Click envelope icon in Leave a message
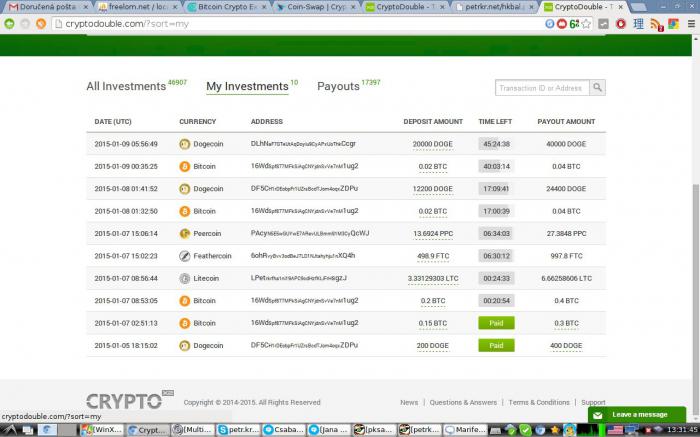Viewport: 700px width, 437px height. pyautogui.click(x=598, y=415)
